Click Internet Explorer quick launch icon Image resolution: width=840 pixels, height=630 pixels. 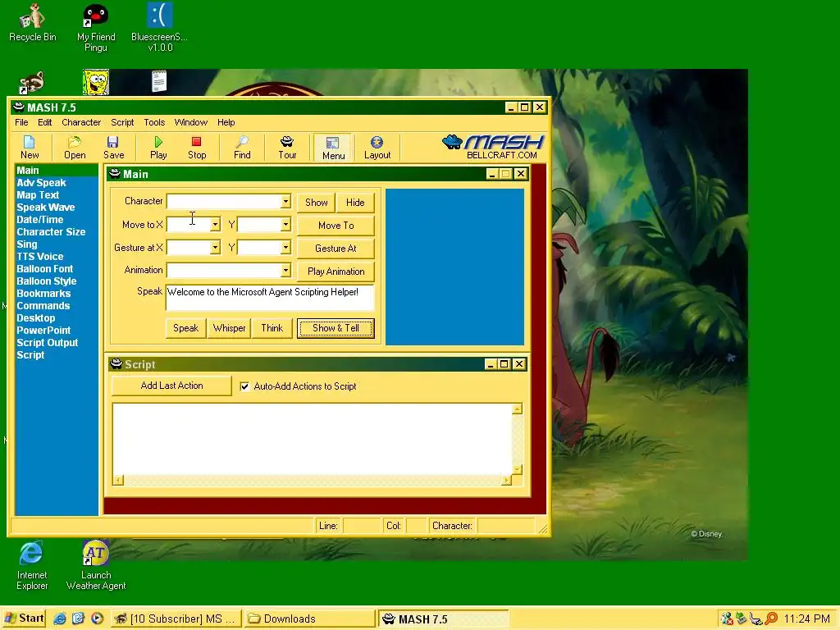click(x=59, y=619)
